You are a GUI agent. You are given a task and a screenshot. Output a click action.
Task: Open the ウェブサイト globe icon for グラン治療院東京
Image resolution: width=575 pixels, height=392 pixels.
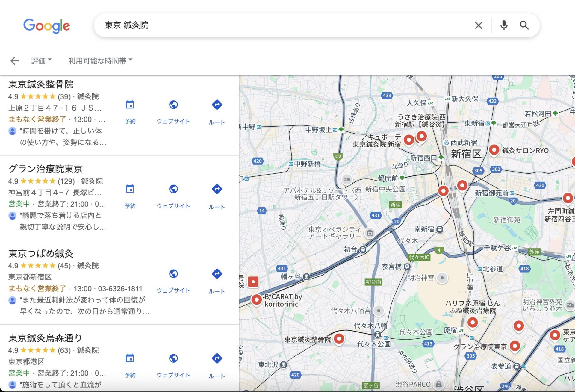point(173,189)
